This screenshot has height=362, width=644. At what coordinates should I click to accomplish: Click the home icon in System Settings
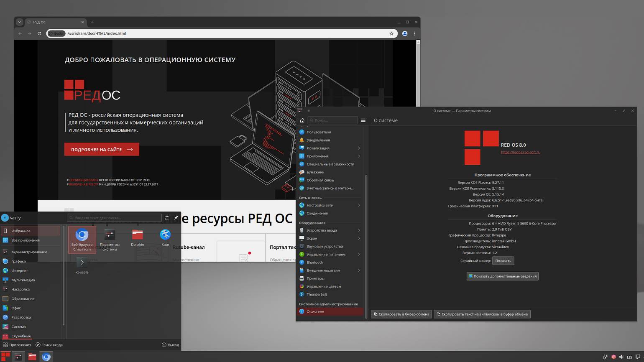point(302,120)
